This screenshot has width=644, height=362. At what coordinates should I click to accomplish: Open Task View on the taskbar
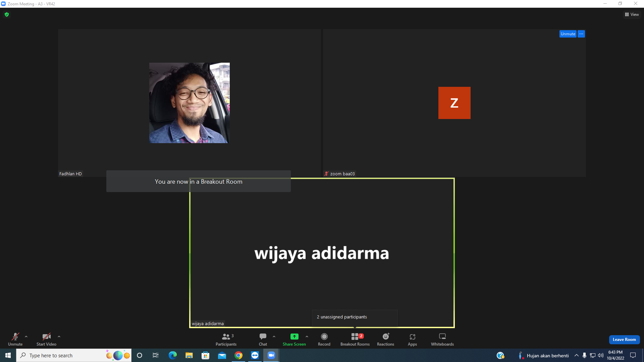(x=156, y=355)
